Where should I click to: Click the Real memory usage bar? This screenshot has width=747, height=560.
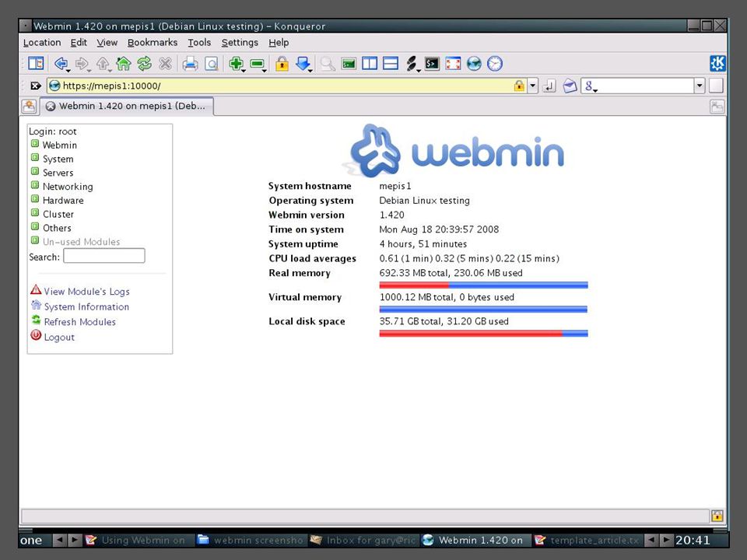coord(483,285)
